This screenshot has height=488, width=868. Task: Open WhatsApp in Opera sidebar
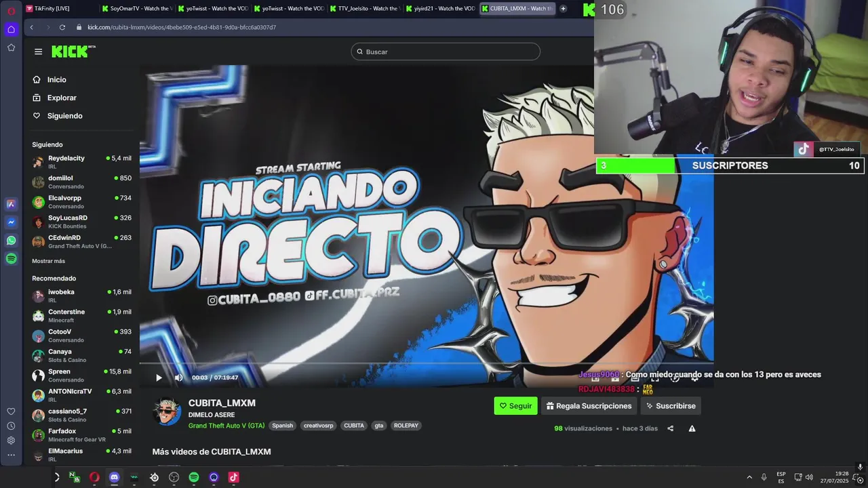coord(11,240)
